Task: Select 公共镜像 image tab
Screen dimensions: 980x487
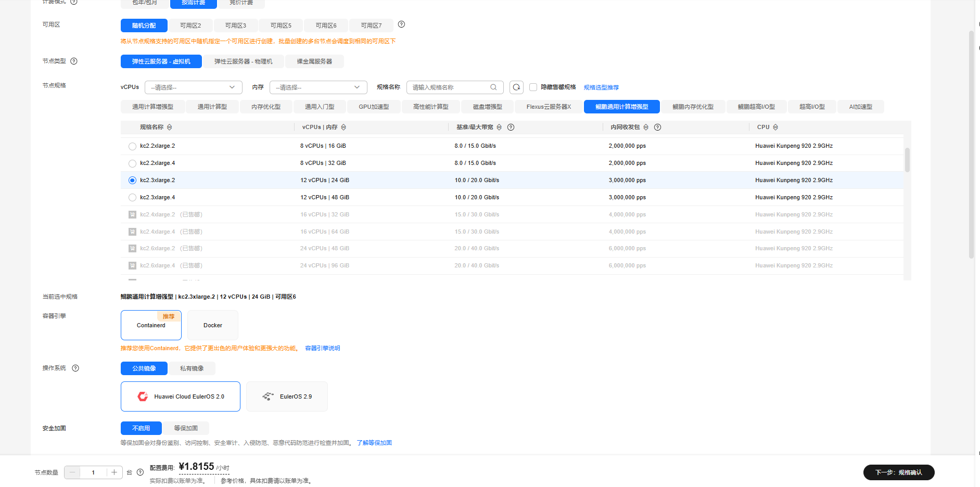Action: coord(144,368)
